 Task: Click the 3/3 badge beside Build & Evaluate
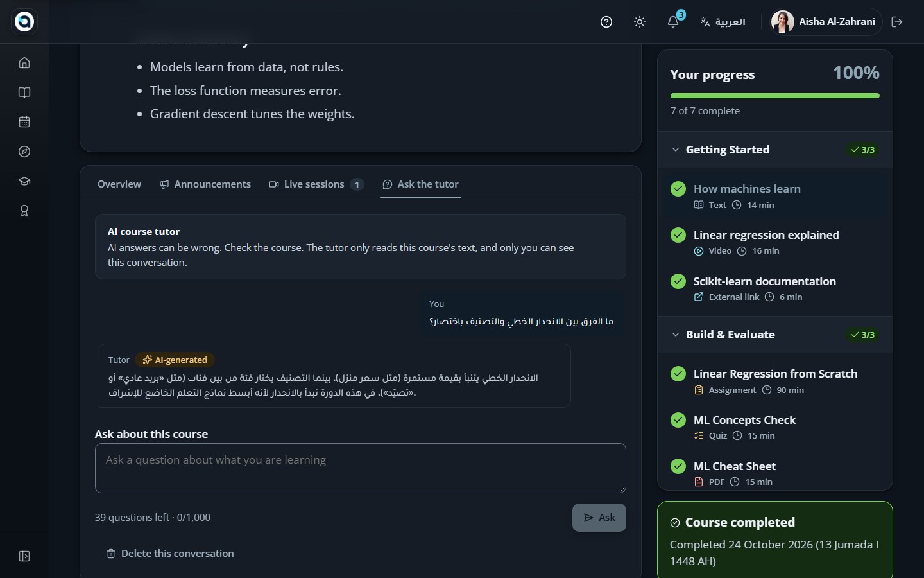point(863,335)
